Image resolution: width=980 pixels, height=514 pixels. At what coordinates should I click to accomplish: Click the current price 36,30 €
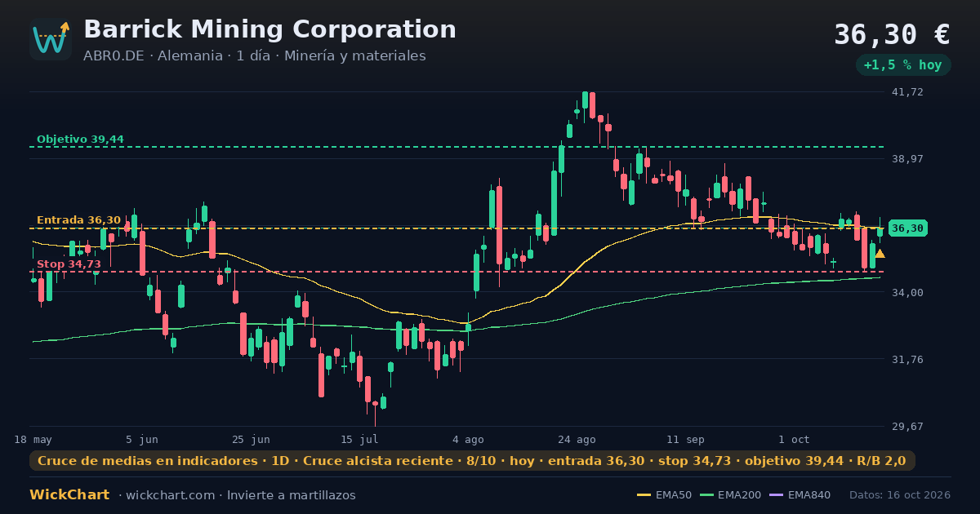[x=892, y=34]
